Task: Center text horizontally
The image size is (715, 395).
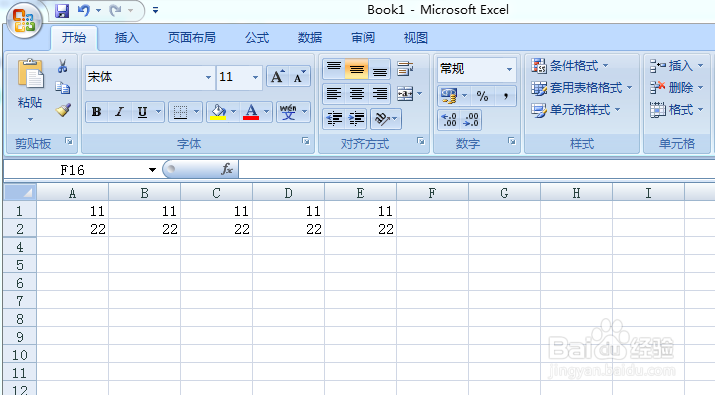Action: pyautogui.click(x=357, y=94)
